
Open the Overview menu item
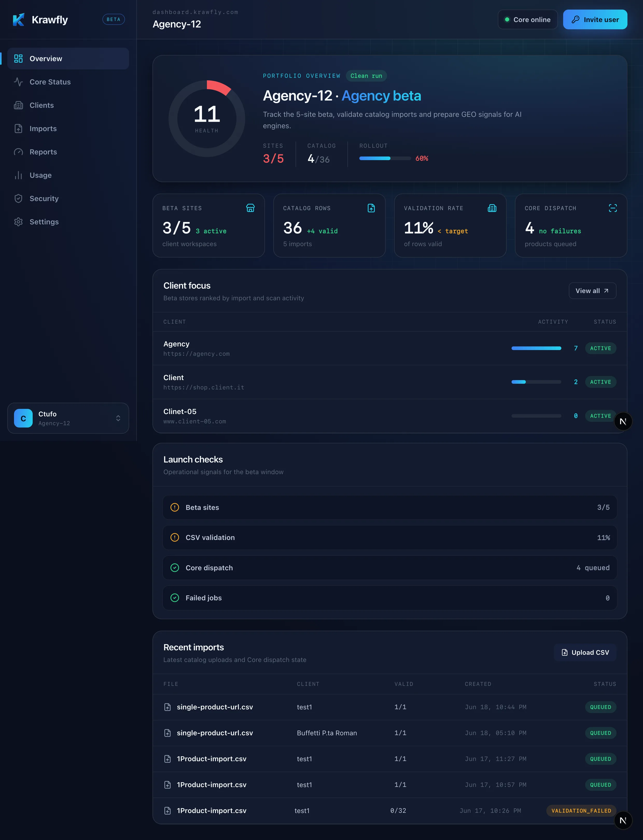pyautogui.click(x=68, y=59)
